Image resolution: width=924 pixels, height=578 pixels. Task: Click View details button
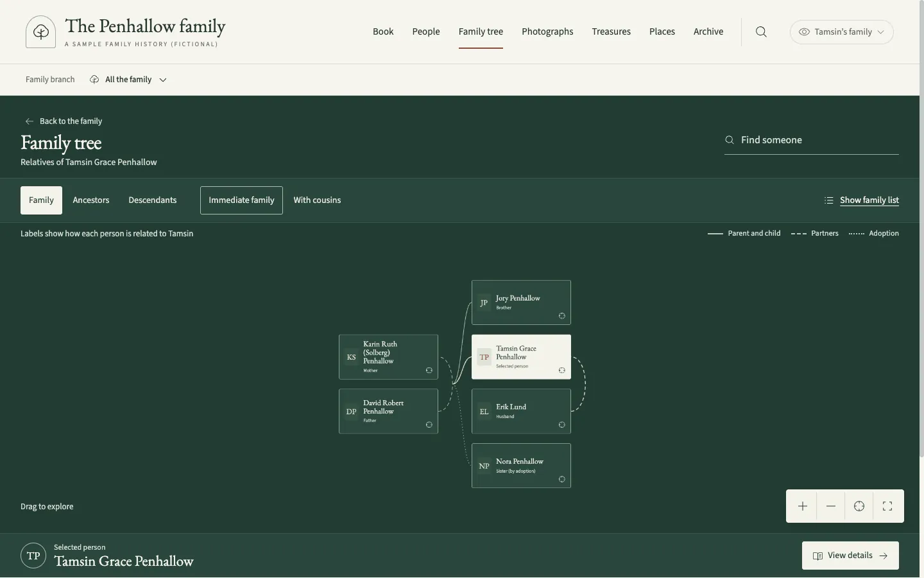click(850, 556)
